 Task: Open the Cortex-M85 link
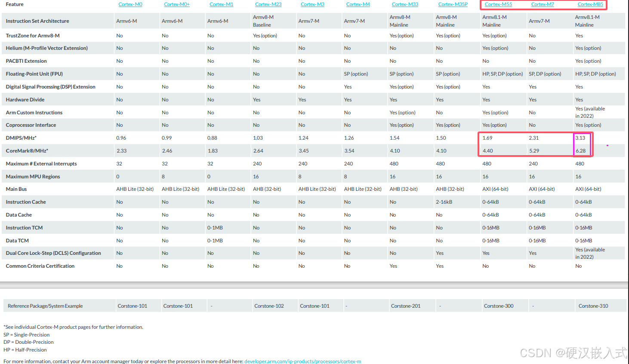pos(590,4)
